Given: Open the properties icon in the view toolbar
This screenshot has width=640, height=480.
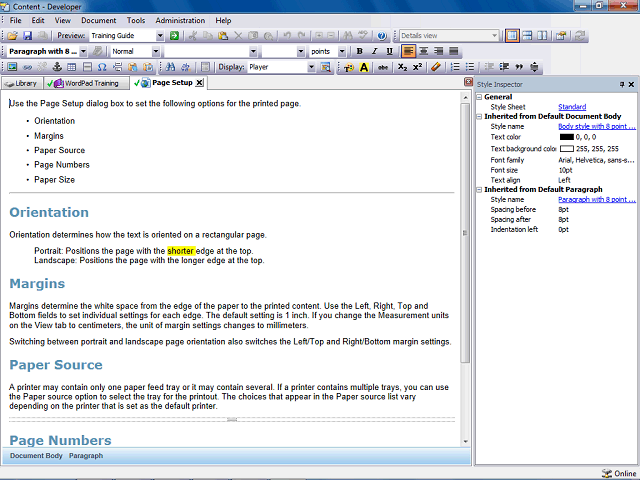Looking at the screenshot, I should (561, 36).
